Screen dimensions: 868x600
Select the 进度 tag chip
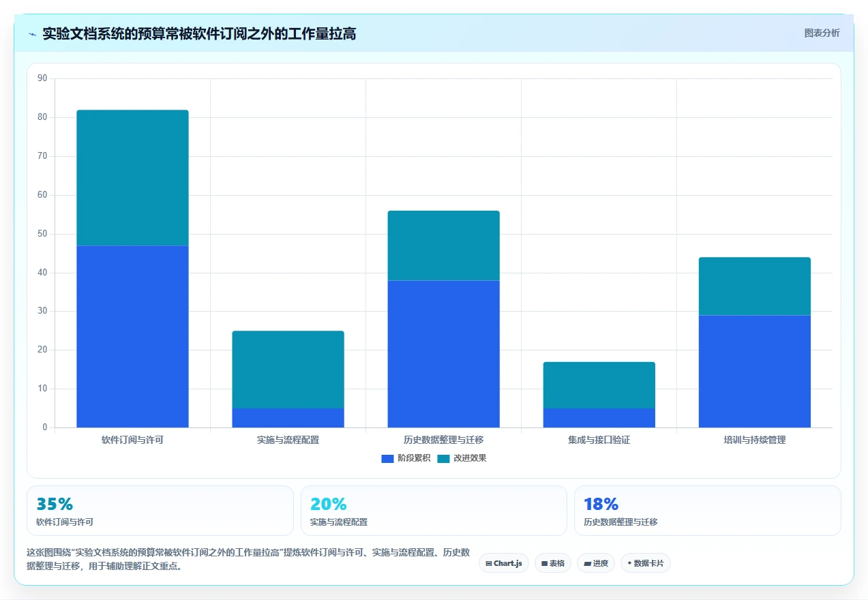[x=596, y=563]
